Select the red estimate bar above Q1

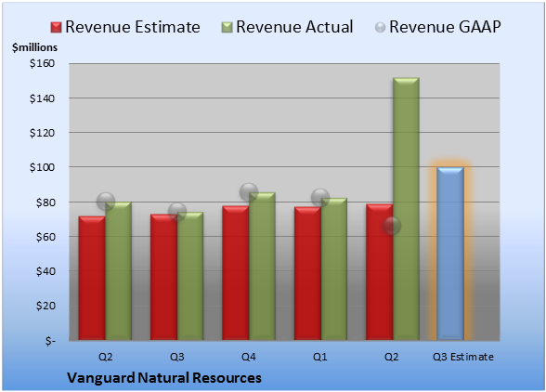tap(307, 273)
